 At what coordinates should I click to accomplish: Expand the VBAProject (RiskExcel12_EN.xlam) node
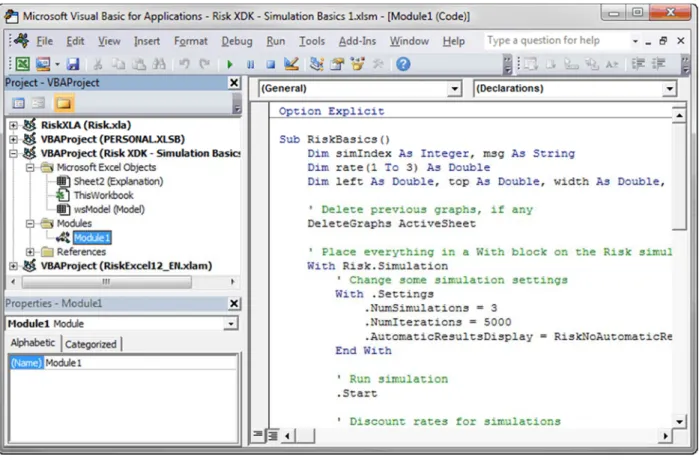tap(13, 266)
